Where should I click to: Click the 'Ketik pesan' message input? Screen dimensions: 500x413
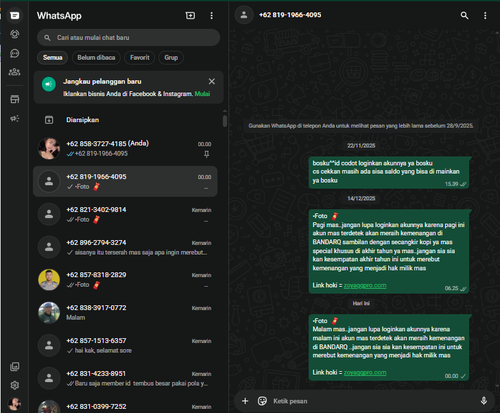click(x=373, y=401)
